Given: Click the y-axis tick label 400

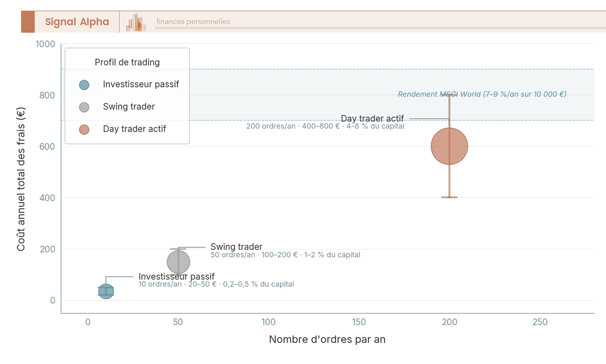Looking at the screenshot, I should [47, 198].
